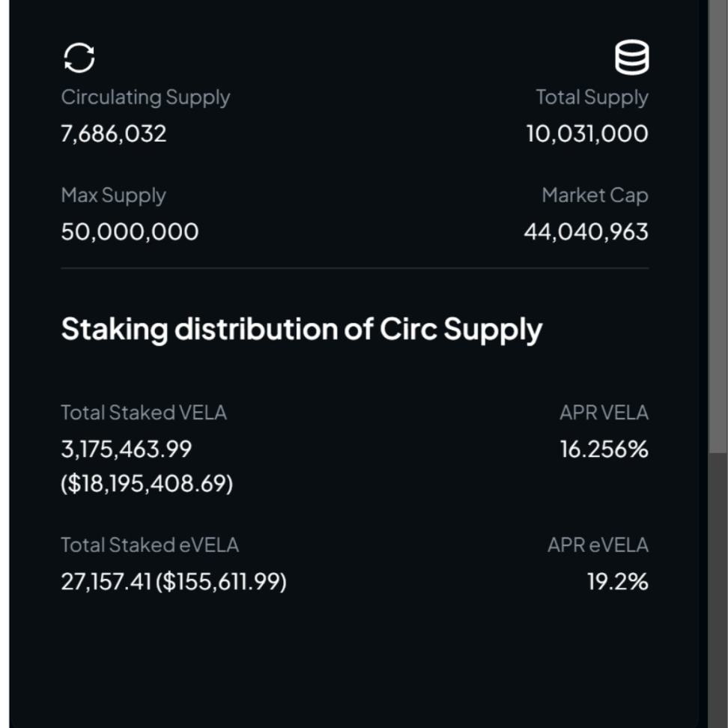The width and height of the screenshot is (728, 728).
Task: Click the vertical scrollbar thumb
Action: [x=718, y=225]
